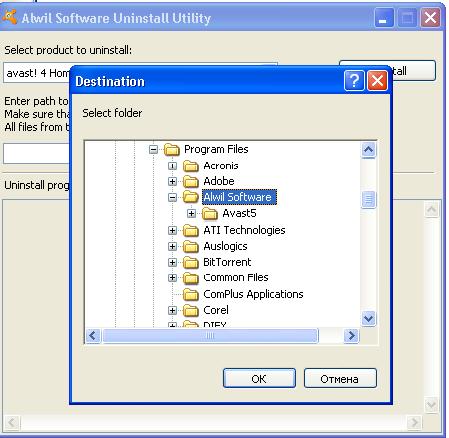
Task: Select the Adobe folder name
Action: (x=219, y=181)
